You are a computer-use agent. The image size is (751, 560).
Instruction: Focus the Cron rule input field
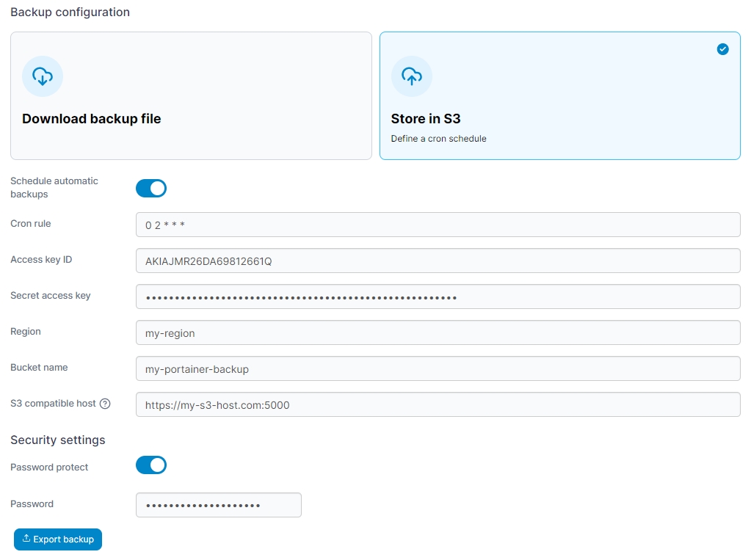click(438, 225)
